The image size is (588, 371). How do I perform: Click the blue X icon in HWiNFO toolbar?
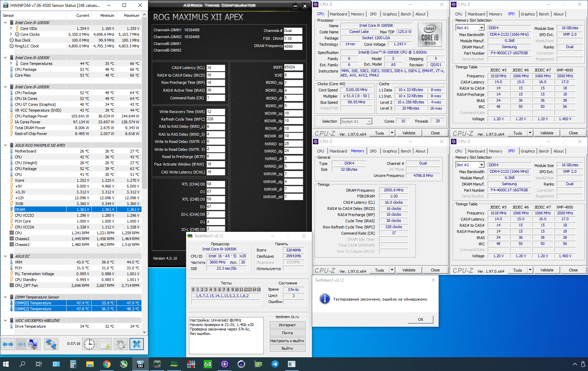(137, 344)
